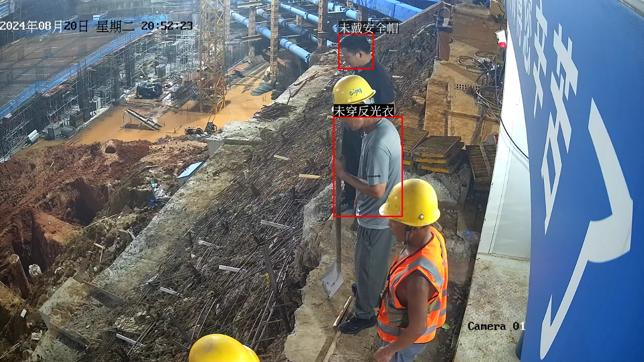Click the yellow tower crane mast
The height and width of the screenshot is (362, 644).
point(212,55)
